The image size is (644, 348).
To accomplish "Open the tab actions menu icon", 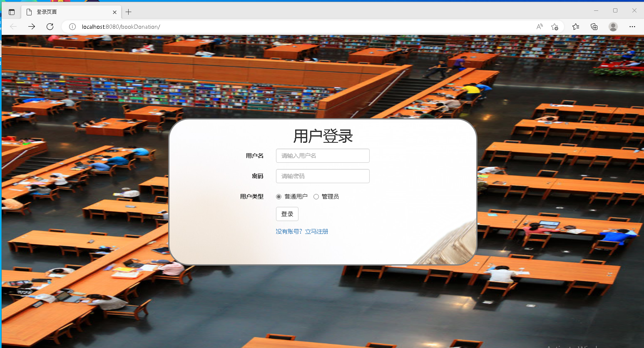I will tap(12, 12).
